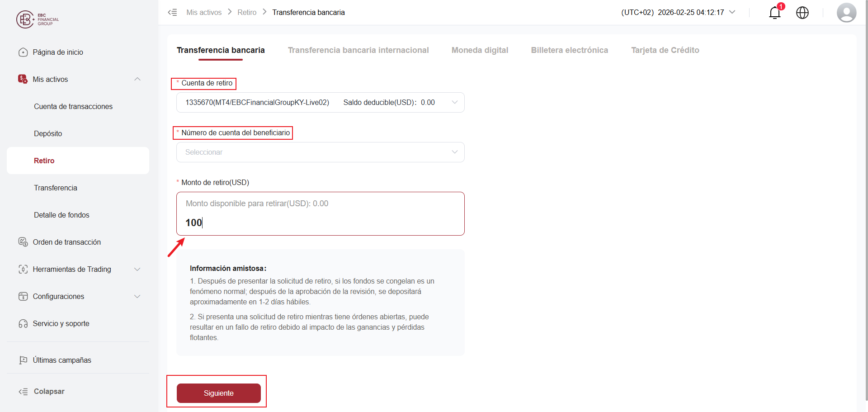
Task: Switch to Transferencia bancaria tab
Action: click(221, 50)
